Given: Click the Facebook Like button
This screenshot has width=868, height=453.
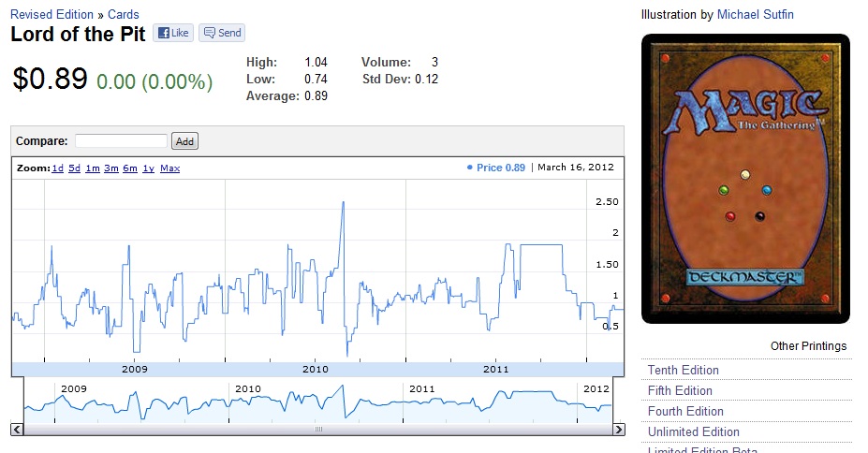Looking at the screenshot, I should tap(173, 33).
